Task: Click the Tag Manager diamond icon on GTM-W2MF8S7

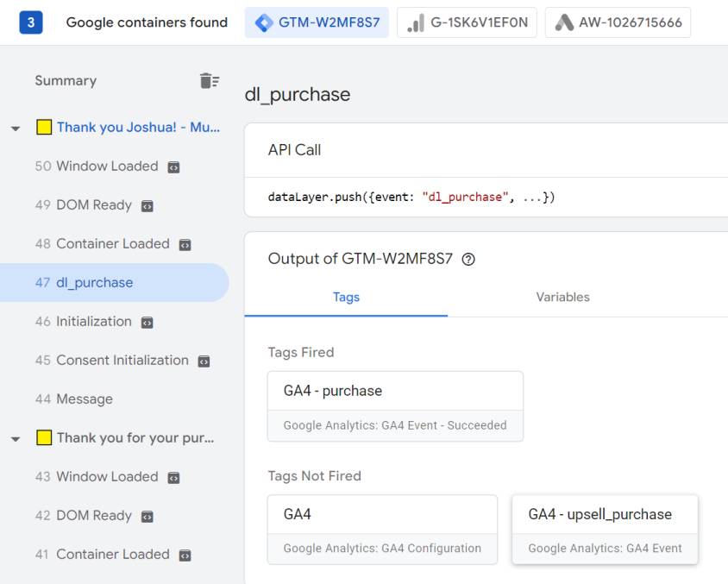Action: click(x=264, y=22)
